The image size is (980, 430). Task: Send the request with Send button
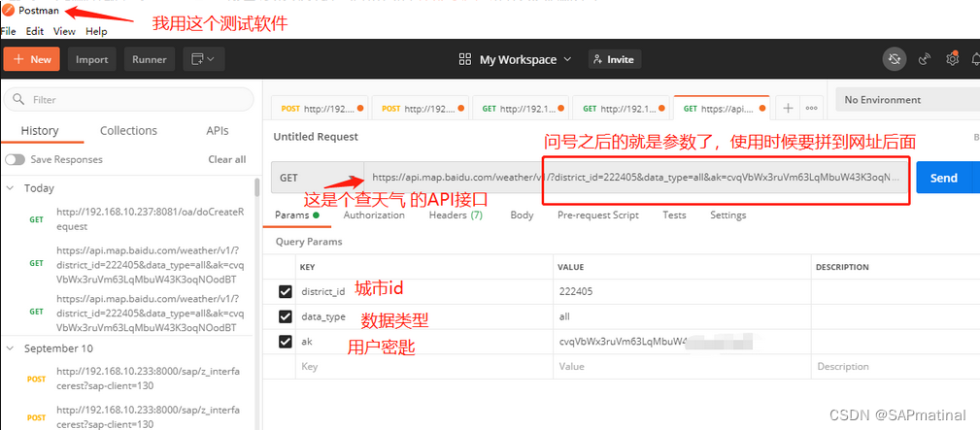[946, 178]
